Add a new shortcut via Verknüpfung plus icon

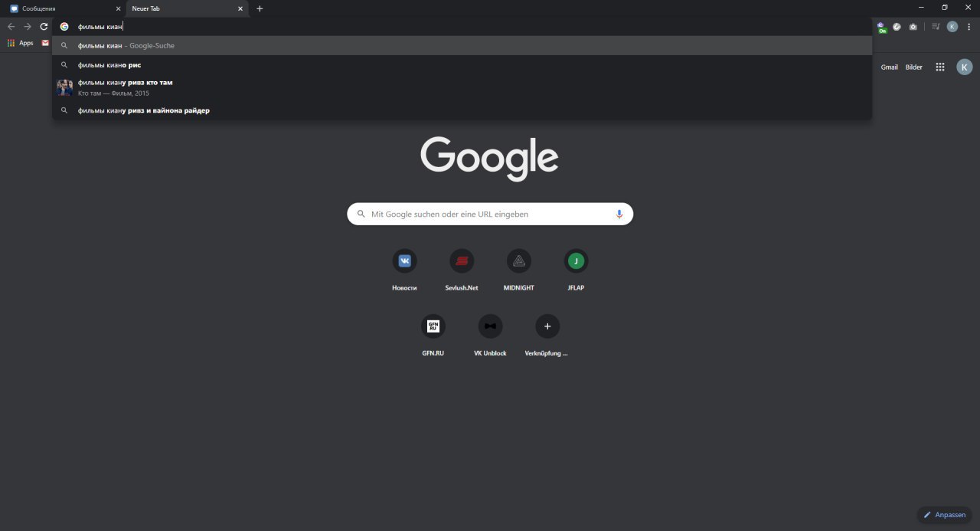coord(547,326)
